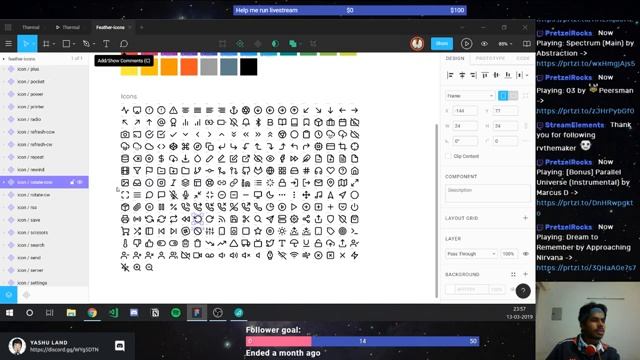Click the Present play button
Screen dimensions: 640x360
466,44
